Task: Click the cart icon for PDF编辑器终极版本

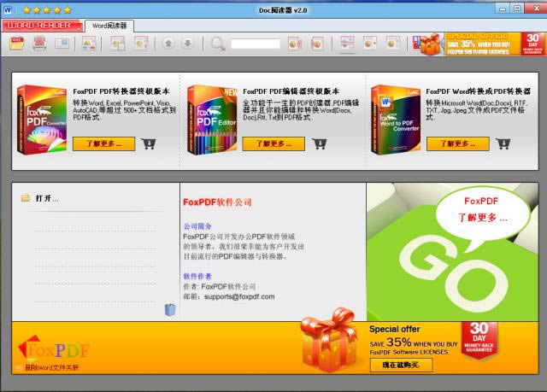Action: pyautogui.click(x=319, y=143)
